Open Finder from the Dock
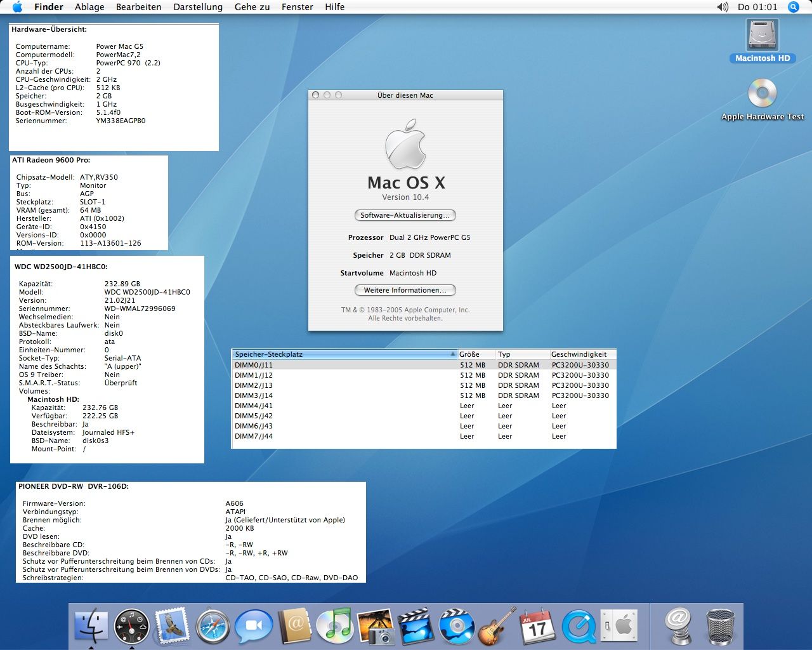 click(x=91, y=626)
